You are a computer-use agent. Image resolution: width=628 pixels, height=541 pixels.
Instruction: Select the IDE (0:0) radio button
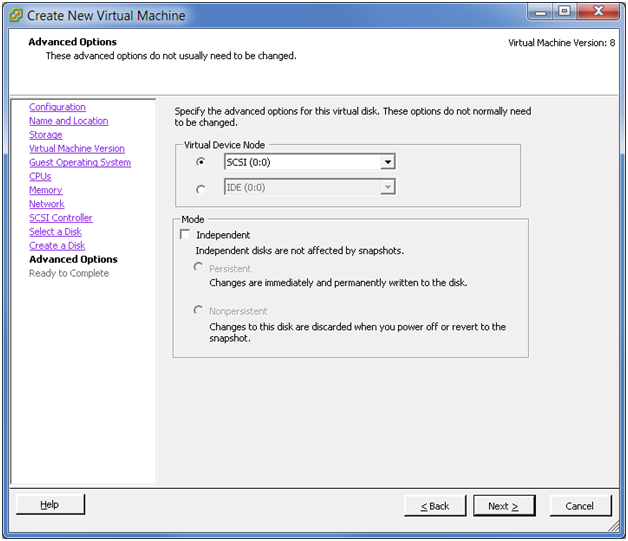tap(201, 189)
